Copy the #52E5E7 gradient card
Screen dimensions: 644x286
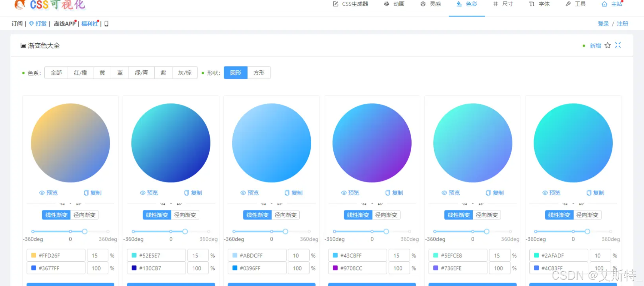pyautogui.click(x=193, y=193)
